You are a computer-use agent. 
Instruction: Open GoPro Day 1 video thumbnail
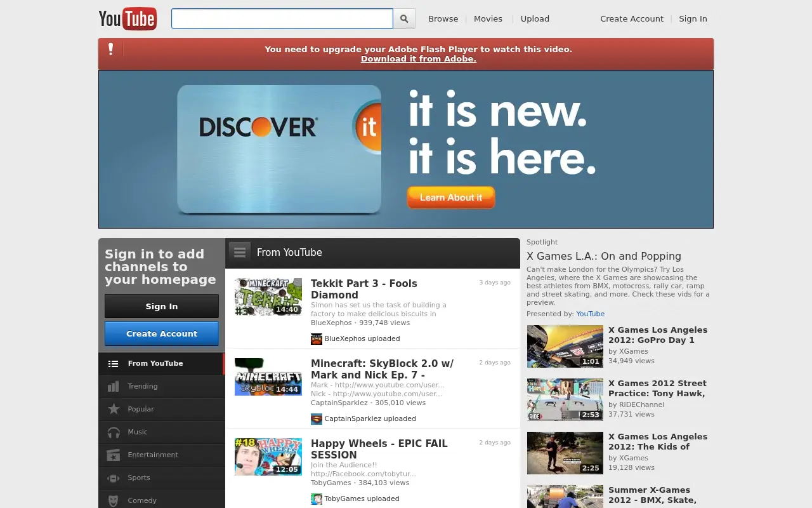(565, 347)
